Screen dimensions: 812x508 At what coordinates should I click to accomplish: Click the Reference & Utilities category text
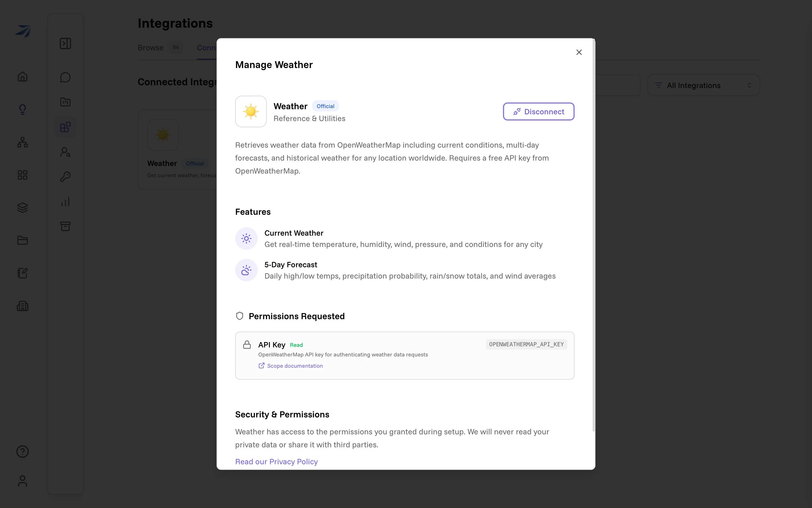pos(309,119)
